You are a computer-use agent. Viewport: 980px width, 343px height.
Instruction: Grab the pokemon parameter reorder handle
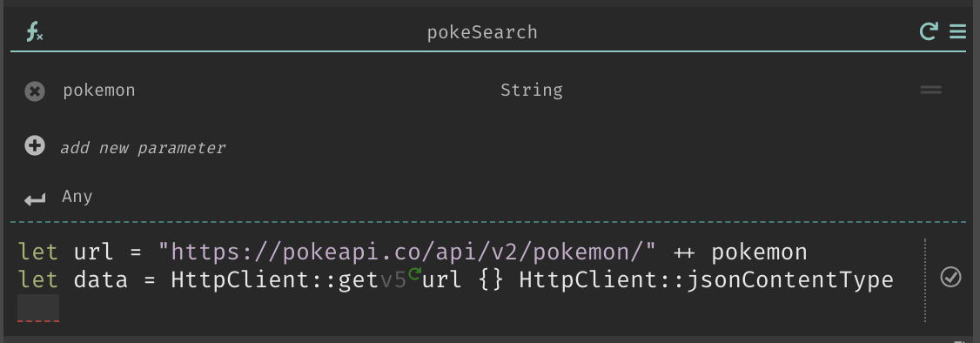click(x=930, y=90)
